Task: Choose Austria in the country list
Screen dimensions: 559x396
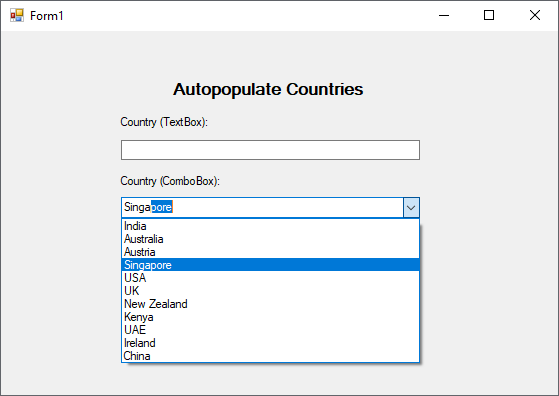Action: (x=270, y=252)
